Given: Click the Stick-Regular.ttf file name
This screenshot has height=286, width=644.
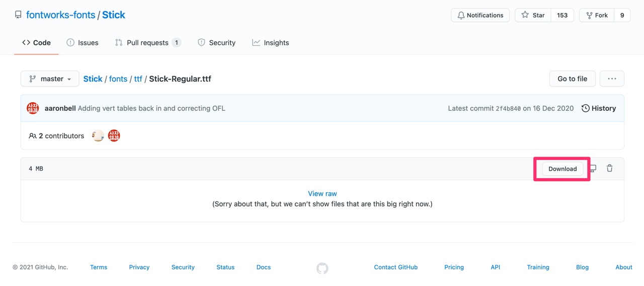Looking at the screenshot, I should [180, 79].
